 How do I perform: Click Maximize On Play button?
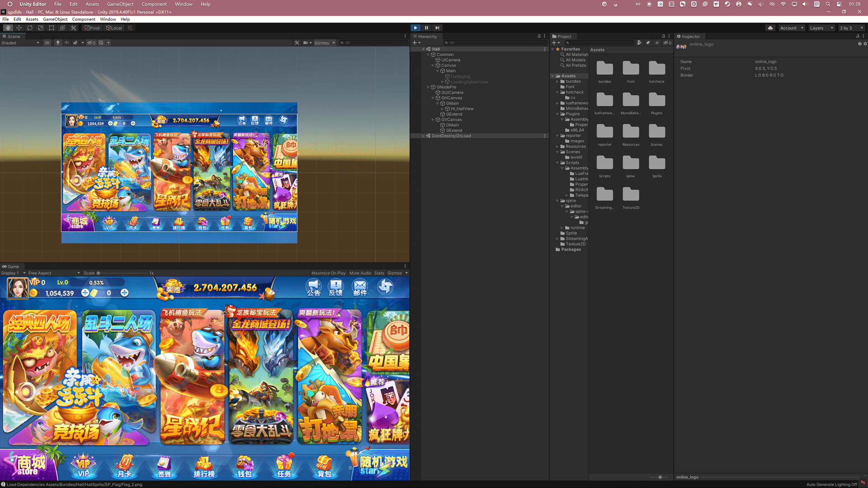click(328, 273)
